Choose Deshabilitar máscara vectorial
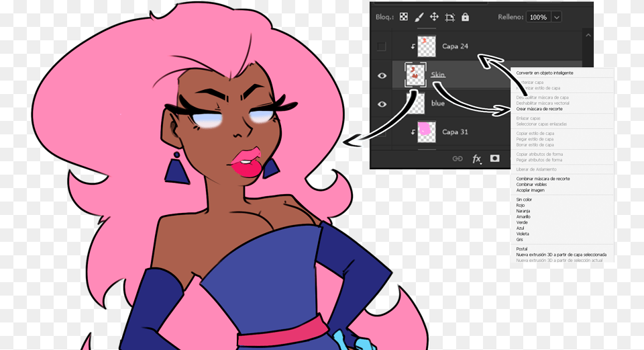The width and height of the screenshot is (644, 350). tap(543, 103)
